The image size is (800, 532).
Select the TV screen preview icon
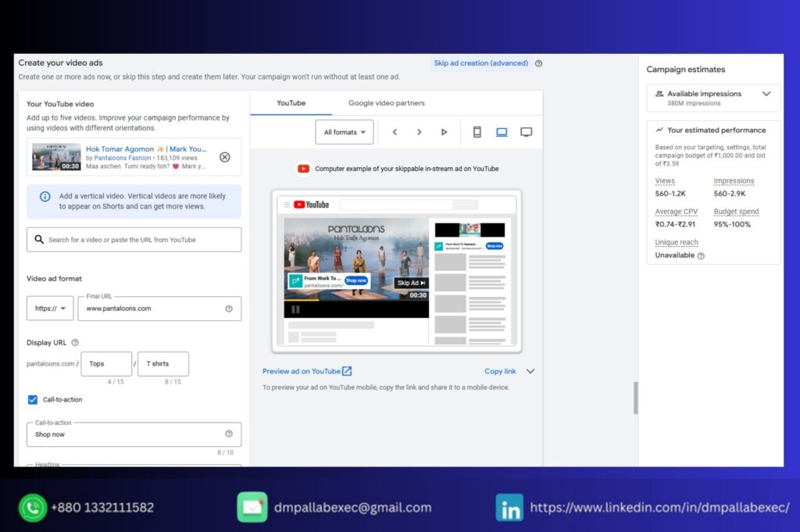[x=526, y=132]
